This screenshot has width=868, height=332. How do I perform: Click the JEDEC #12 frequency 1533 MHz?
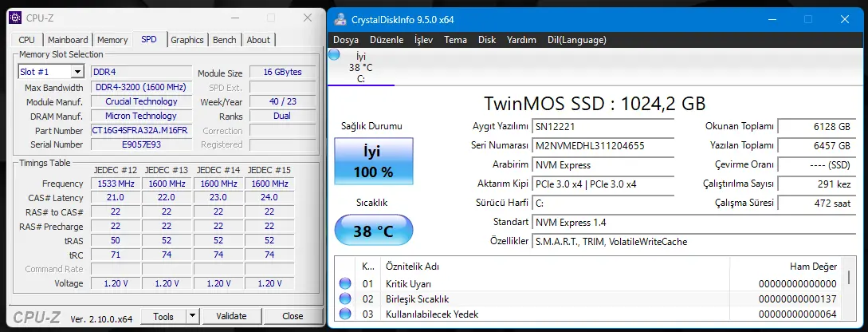[116, 184]
